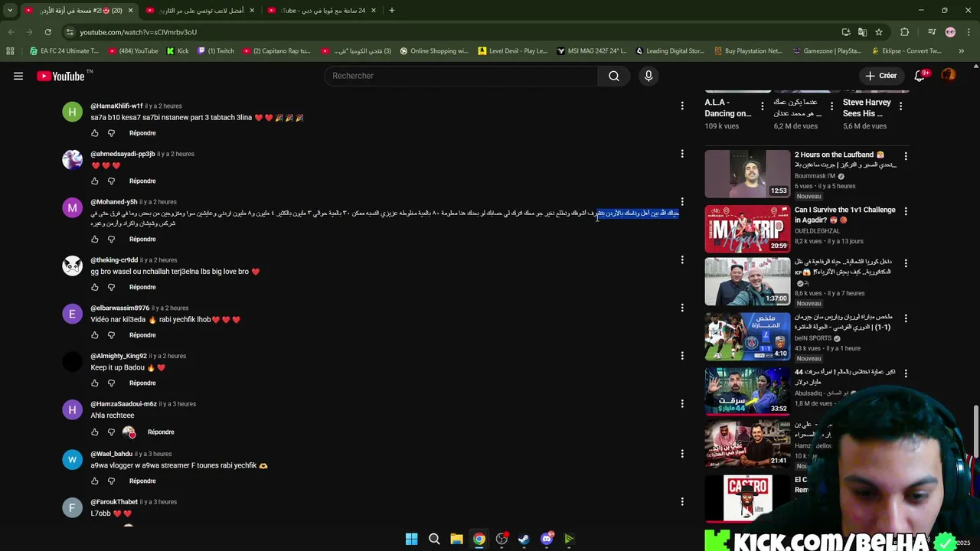The width and height of the screenshot is (980, 551).
Task: Open the 'EA FC 24 Ultimate T...' bookmark
Action: [x=64, y=51]
